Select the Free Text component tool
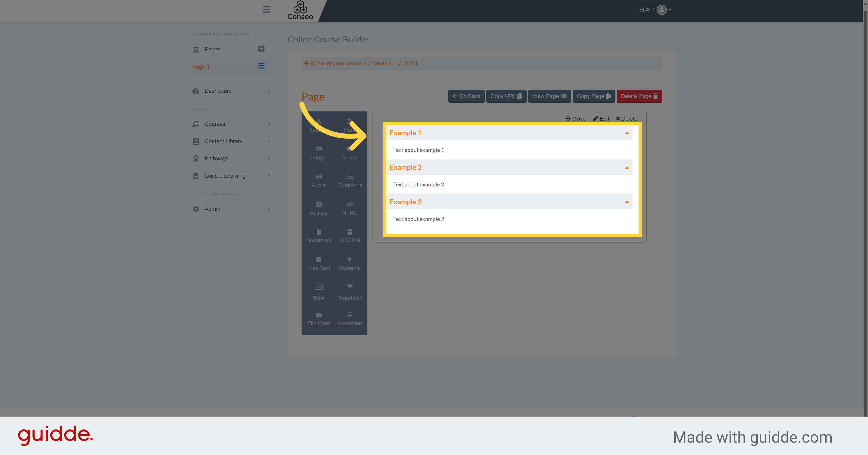This screenshot has height=455, width=868. [x=318, y=264]
